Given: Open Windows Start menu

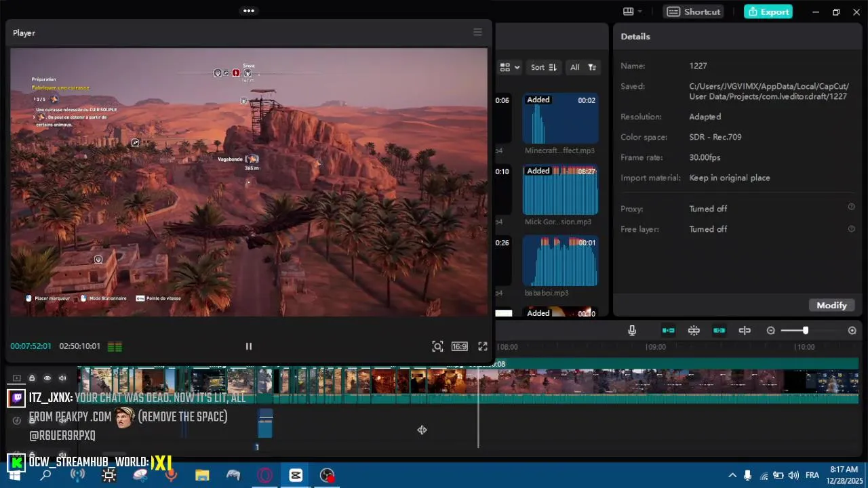Looking at the screenshot, I should click(14, 475).
